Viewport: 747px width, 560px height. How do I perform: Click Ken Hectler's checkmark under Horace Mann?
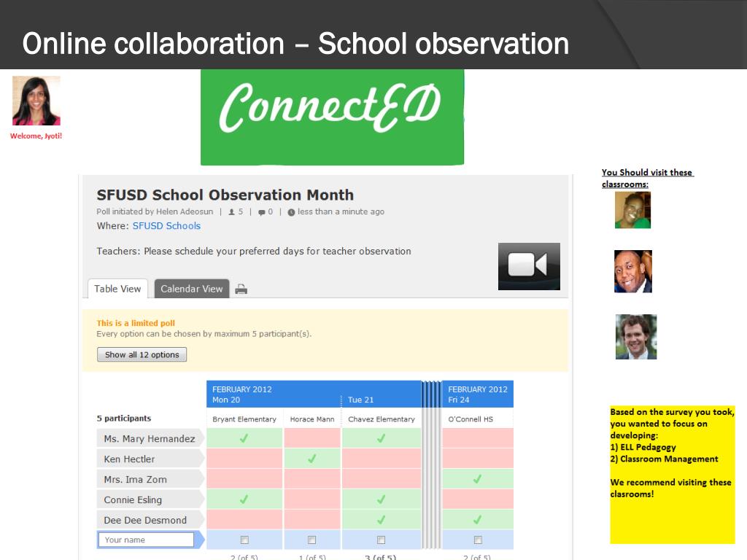pyautogui.click(x=312, y=459)
